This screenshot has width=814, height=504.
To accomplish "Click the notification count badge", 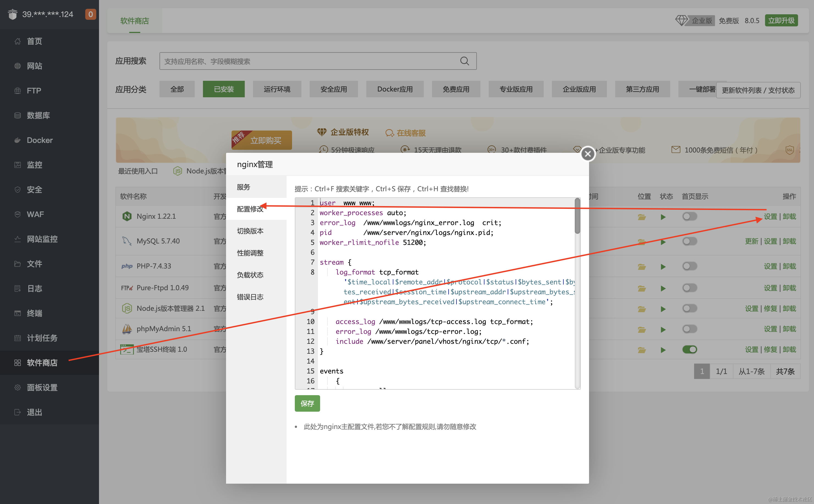I will tap(90, 14).
